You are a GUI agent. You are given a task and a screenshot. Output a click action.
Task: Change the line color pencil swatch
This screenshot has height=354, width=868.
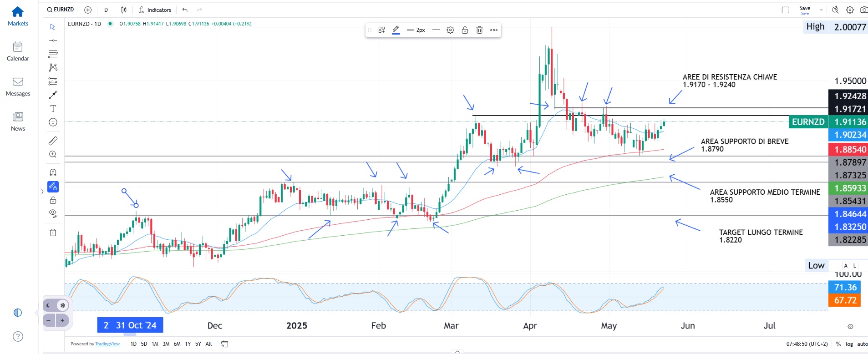396,30
